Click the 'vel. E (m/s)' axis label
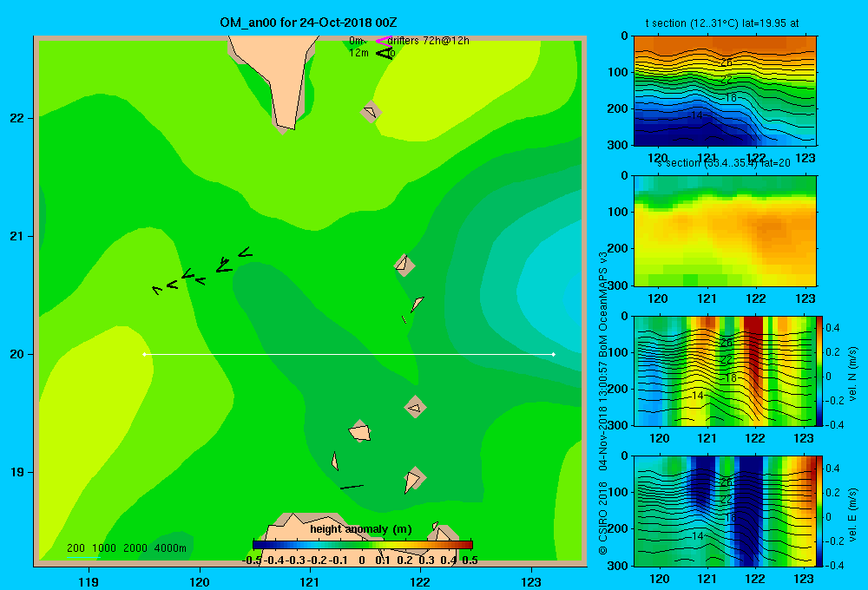 [x=853, y=515]
